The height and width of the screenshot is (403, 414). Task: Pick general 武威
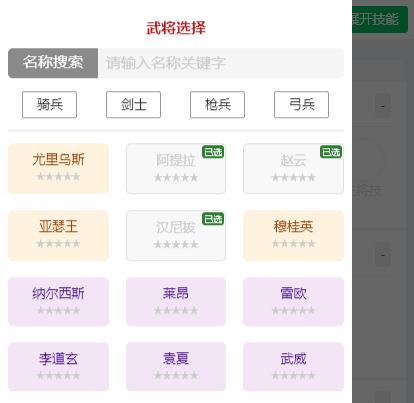click(x=293, y=366)
